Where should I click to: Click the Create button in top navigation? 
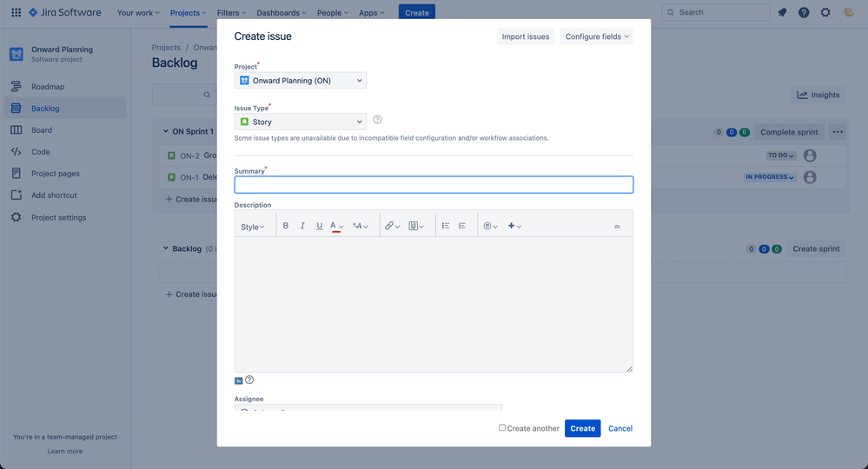(x=417, y=12)
